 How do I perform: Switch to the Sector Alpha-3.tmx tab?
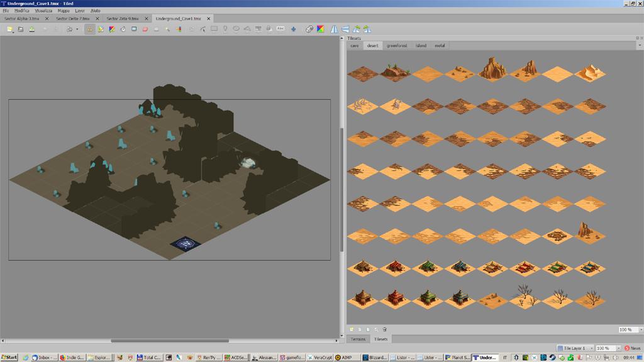click(22, 18)
